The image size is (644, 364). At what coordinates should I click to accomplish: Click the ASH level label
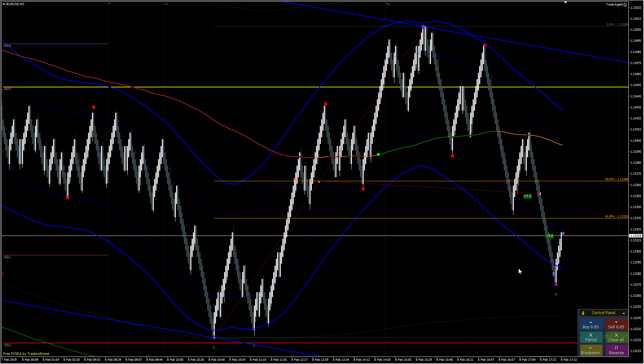click(x=7, y=46)
